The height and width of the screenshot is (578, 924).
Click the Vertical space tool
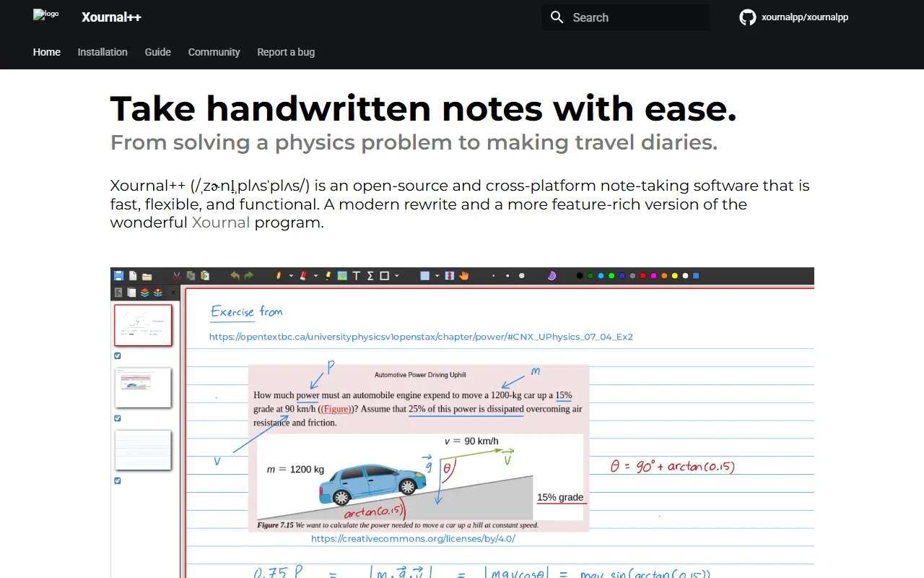(450, 276)
